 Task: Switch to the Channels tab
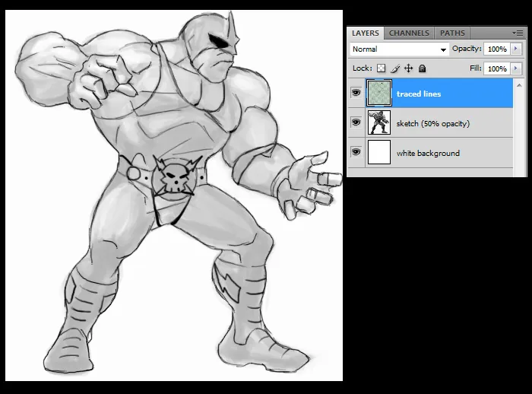[x=409, y=33]
